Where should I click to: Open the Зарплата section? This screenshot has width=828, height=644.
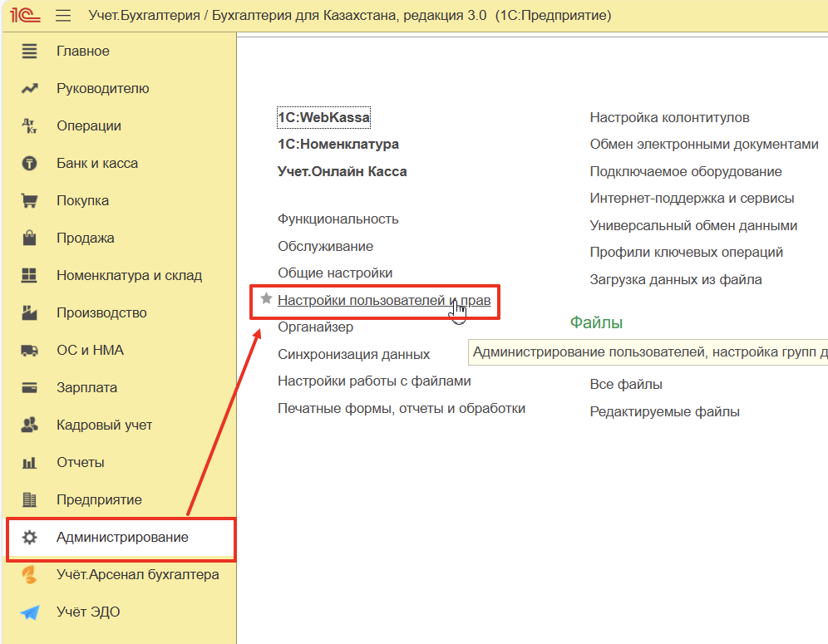(x=86, y=388)
